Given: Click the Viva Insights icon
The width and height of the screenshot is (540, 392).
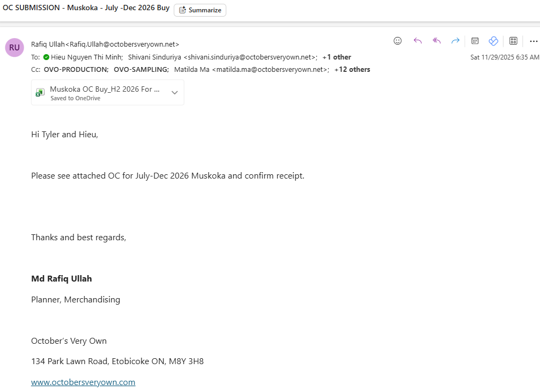Looking at the screenshot, I should pyautogui.click(x=493, y=41).
